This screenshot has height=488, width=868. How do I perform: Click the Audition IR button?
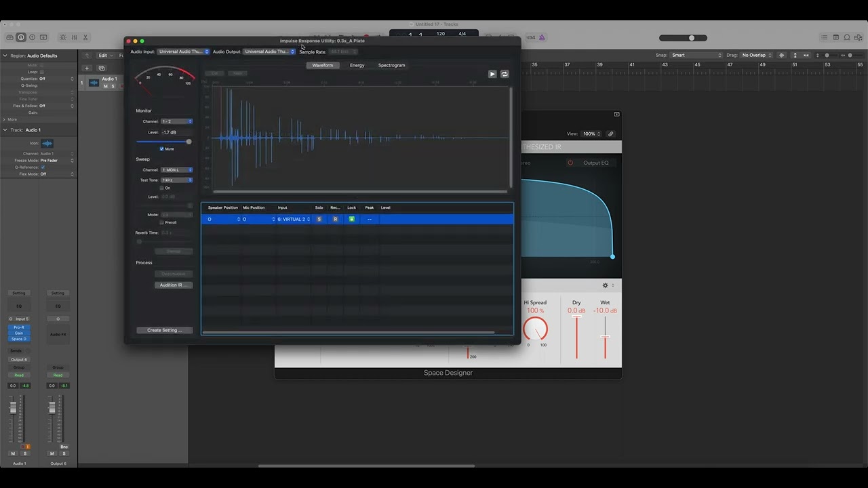pos(174,285)
